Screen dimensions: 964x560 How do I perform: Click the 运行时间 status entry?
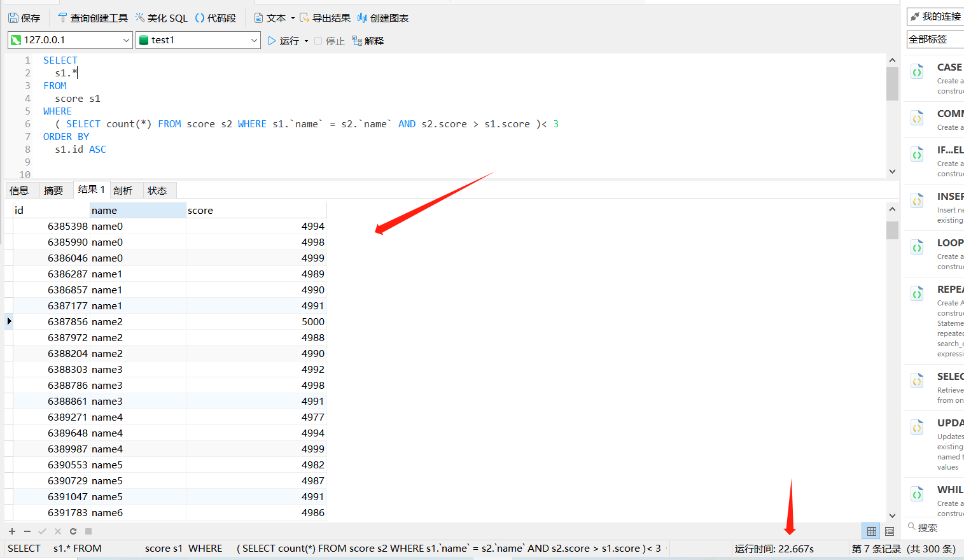click(x=774, y=549)
